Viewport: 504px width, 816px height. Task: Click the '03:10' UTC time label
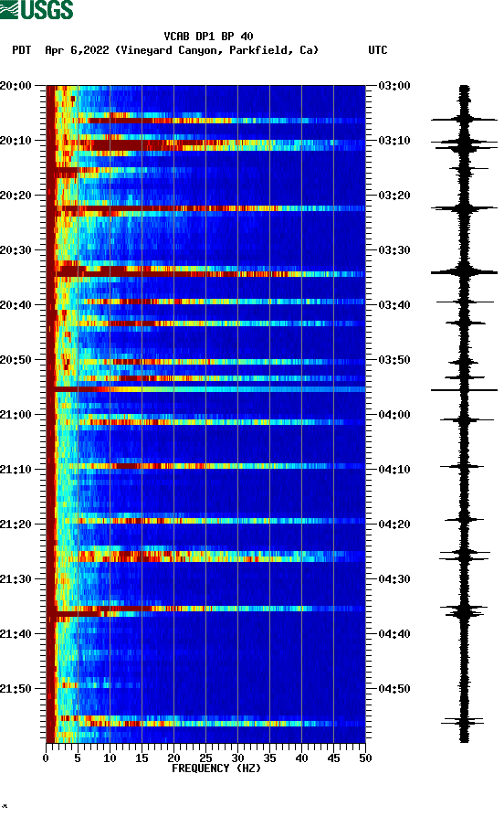[x=394, y=141]
